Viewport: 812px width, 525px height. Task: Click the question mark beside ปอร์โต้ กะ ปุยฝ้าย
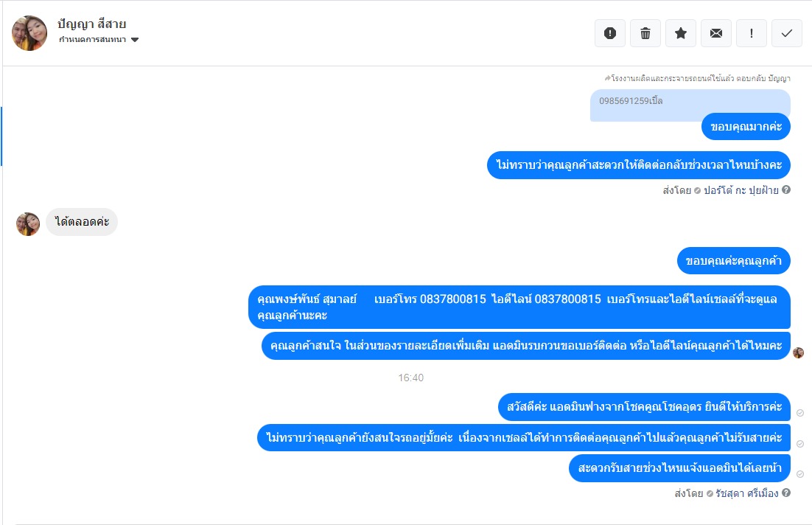[x=786, y=190]
